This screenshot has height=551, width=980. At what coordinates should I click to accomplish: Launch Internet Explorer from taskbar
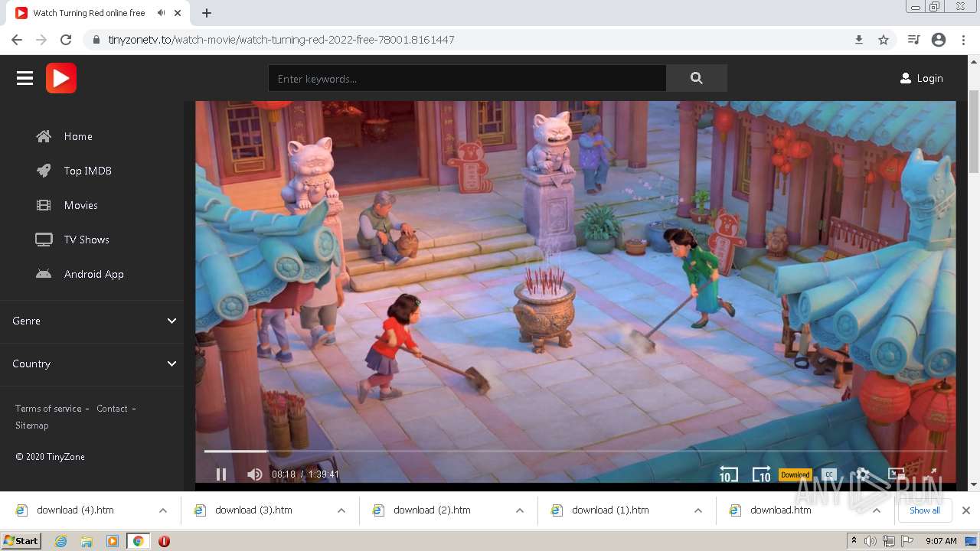[x=60, y=541]
